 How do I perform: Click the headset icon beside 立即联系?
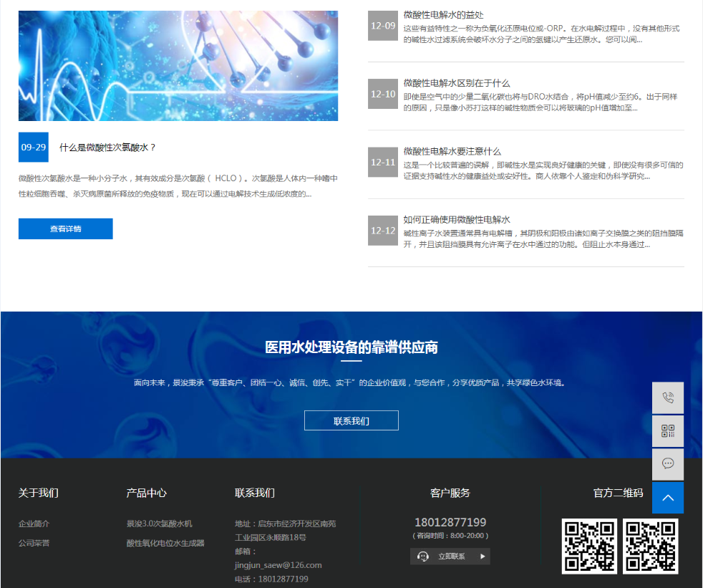tap(423, 556)
